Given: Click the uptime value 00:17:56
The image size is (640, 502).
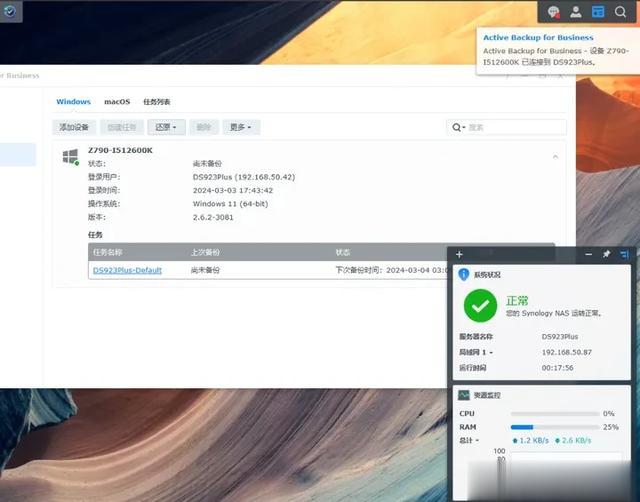Looking at the screenshot, I should (x=558, y=368).
